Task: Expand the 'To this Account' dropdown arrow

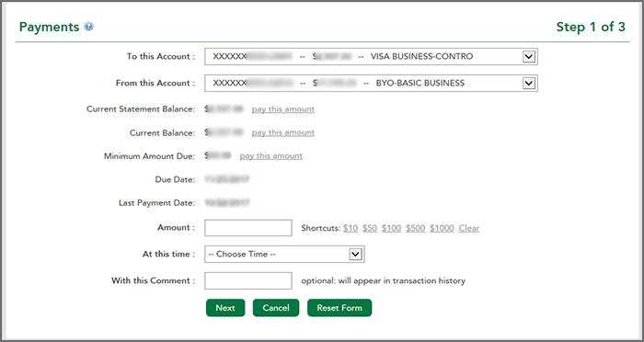Action: tap(529, 57)
